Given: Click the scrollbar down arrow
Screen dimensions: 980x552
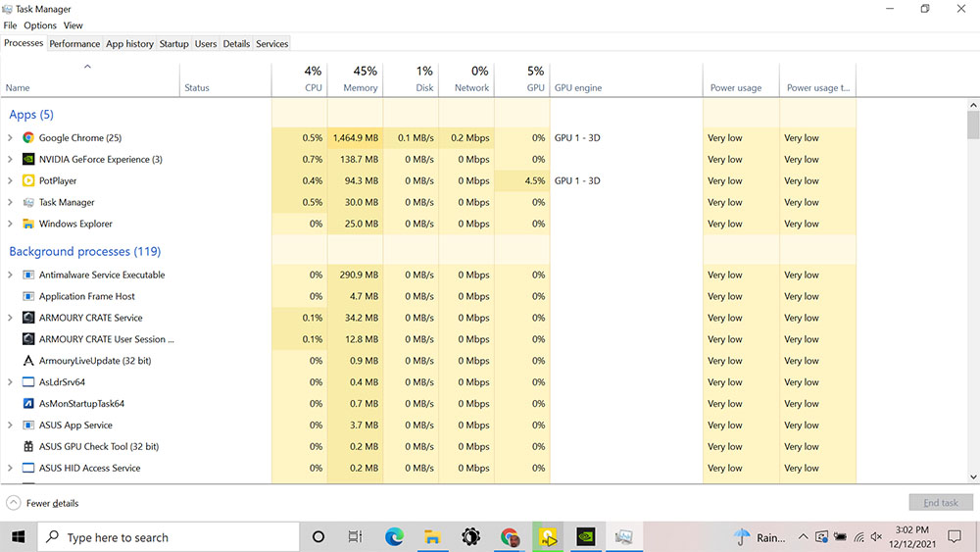Looking at the screenshot, I should coord(973,477).
